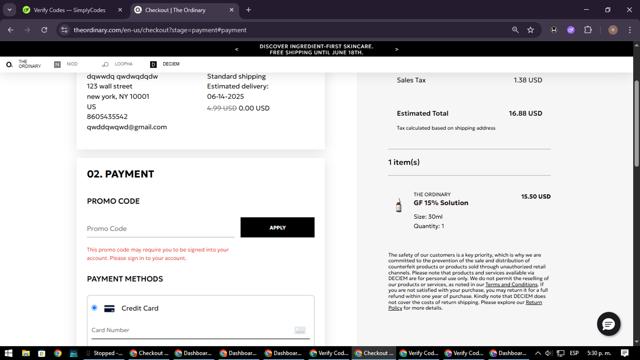The height and width of the screenshot is (360, 640).
Task: Open the Windows notification center
Action: 624,353
